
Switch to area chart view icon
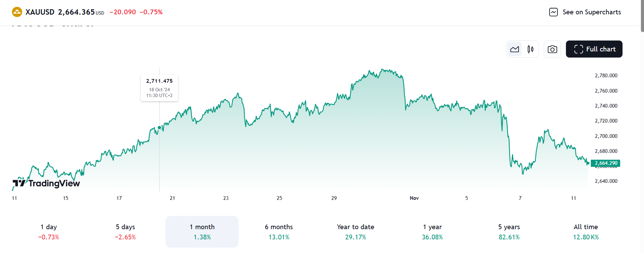(x=514, y=49)
